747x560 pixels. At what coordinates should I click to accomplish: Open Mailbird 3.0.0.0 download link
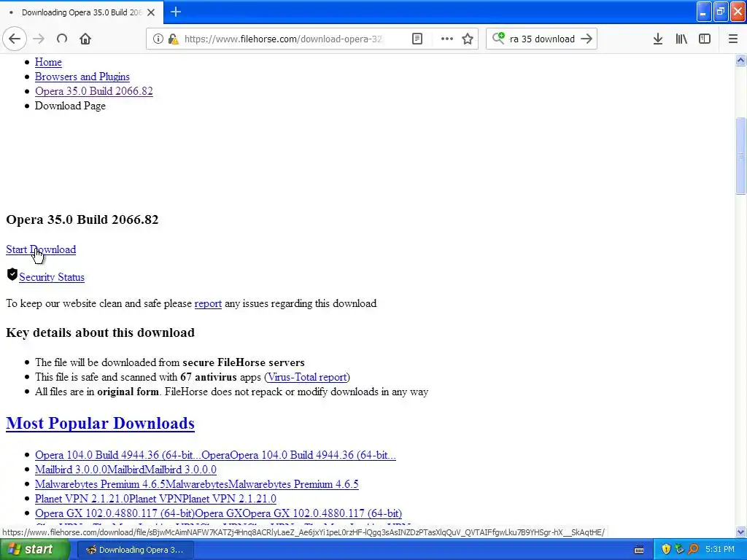[125, 470]
